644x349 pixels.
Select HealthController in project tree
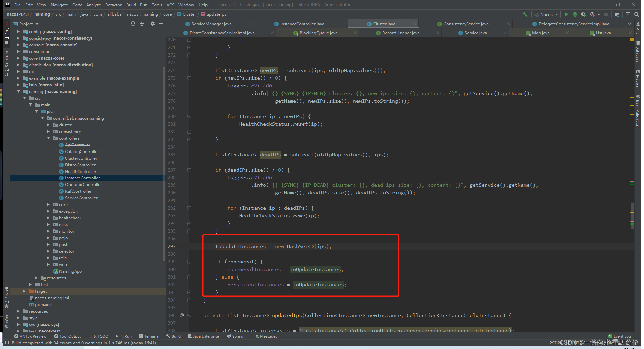point(80,171)
